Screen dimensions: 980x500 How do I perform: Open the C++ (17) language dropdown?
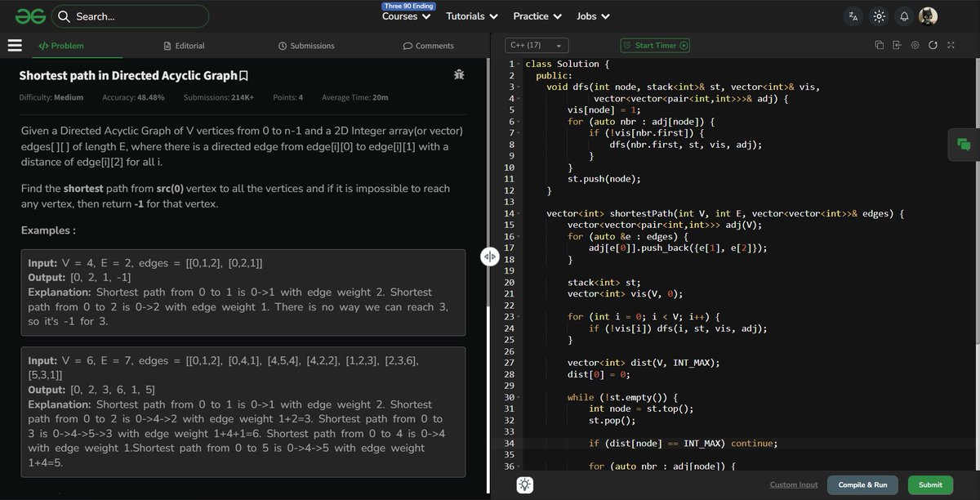[x=536, y=46]
